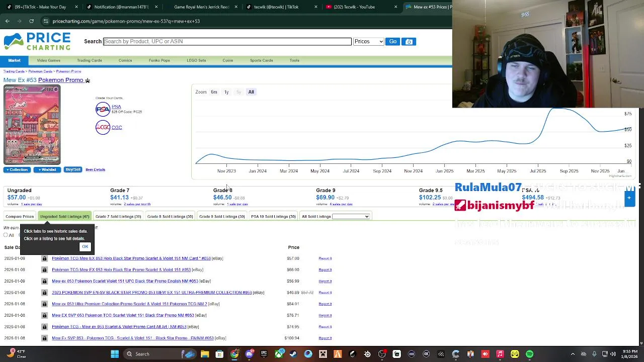Click the Mew Ex card thumbnail
The image size is (644, 362).
click(x=32, y=125)
